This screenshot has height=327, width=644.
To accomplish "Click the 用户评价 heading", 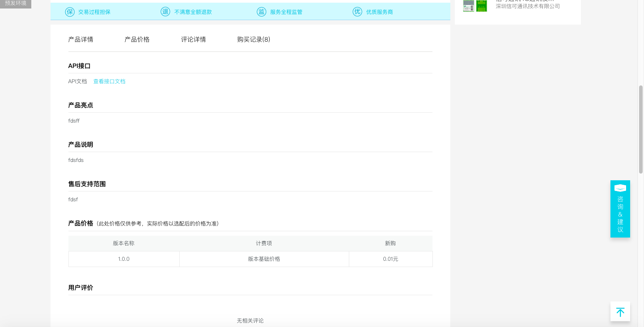I will pyautogui.click(x=81, y=288).
